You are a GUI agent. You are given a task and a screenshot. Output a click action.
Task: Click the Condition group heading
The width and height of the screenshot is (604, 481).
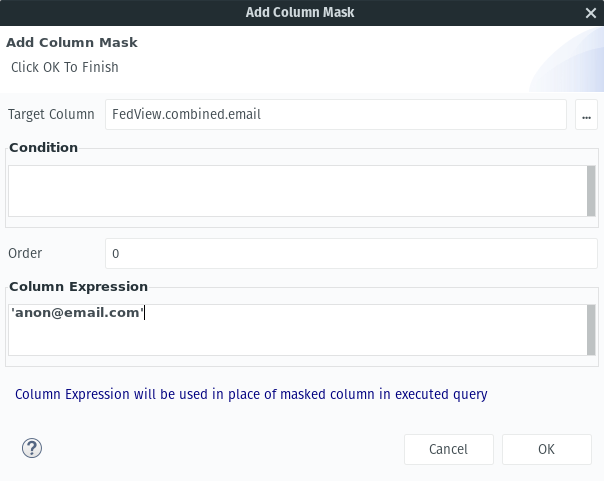[x=44, y=147]
